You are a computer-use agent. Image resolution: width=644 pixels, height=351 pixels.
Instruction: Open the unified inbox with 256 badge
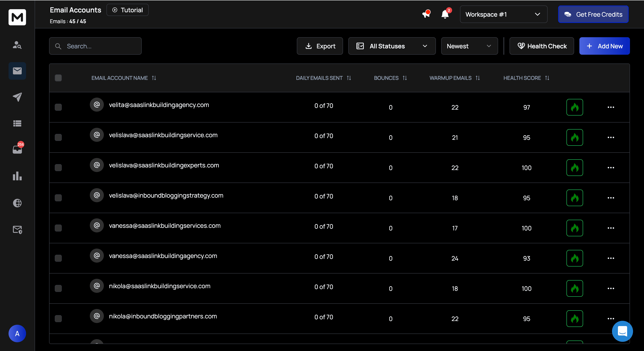[x=17, y=149]
